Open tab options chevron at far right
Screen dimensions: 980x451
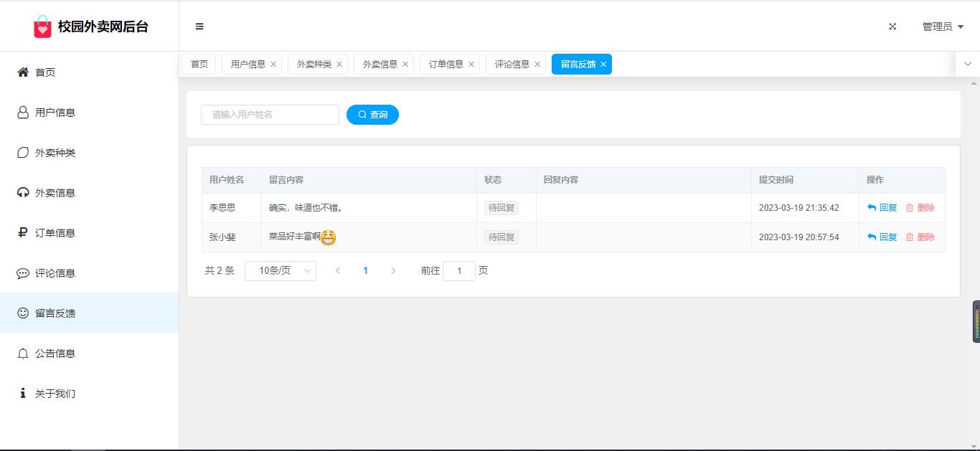(967, 64)
